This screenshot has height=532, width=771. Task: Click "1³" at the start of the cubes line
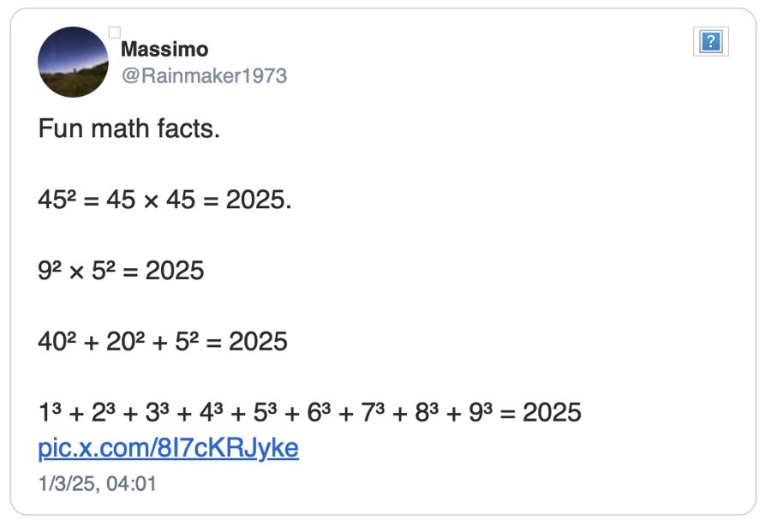tap(50, 413)
